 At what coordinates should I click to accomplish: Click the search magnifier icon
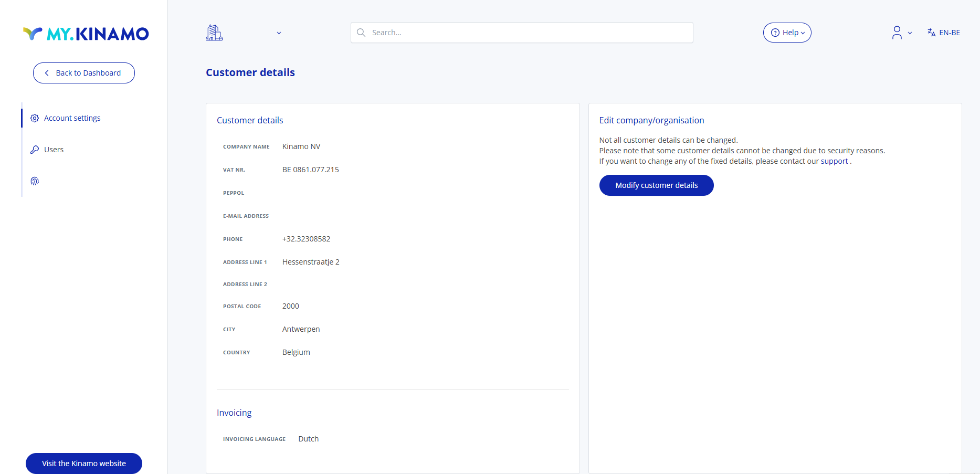[x=361, y=33]
